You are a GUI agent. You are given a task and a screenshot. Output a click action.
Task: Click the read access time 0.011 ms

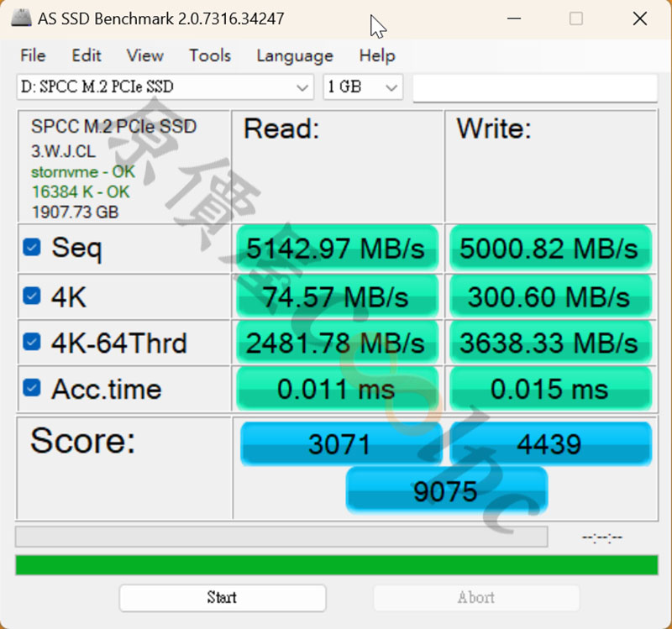[337, 389]
